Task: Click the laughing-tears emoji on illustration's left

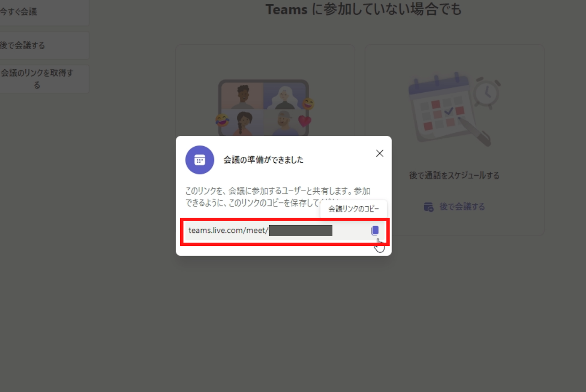Action: point(222,120)
